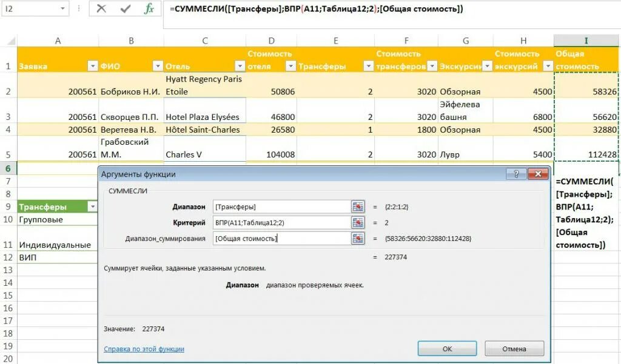Open the Name Box dropdown arrow
The image size is (621, 364).
tap(62, 8)
